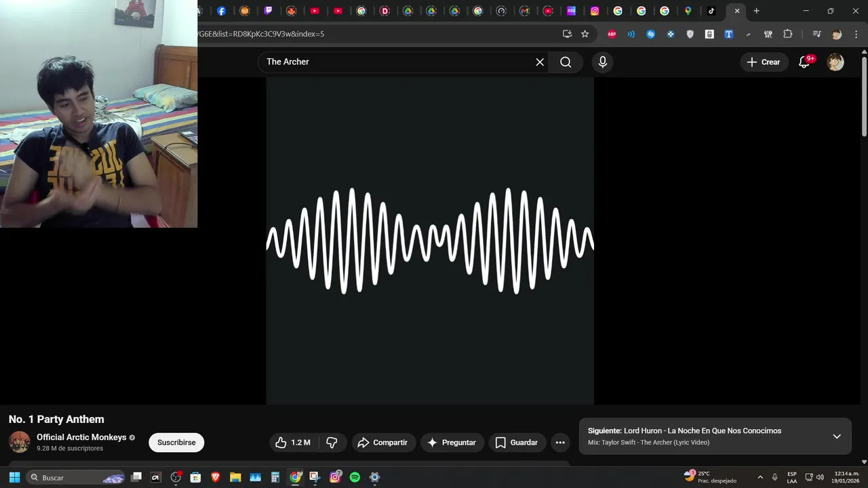Screen dimensions: 868x488
Task: Open the notifications bell
Action: click(x=804, y=62)
